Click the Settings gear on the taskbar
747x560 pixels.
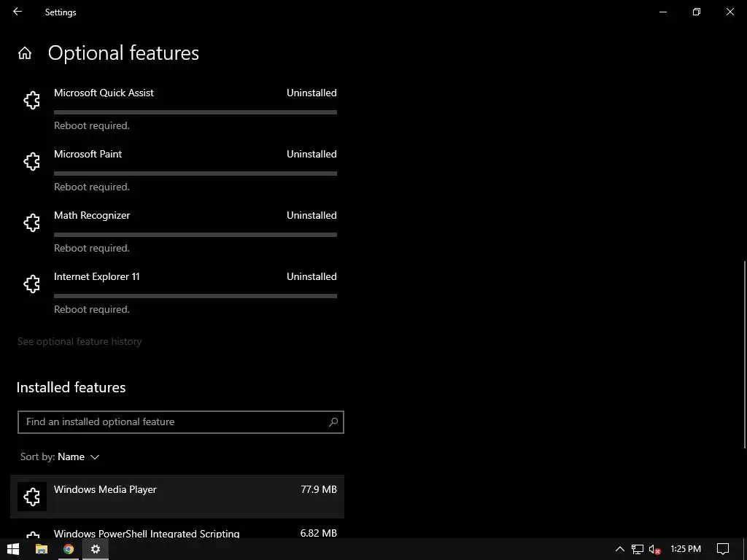96,549
